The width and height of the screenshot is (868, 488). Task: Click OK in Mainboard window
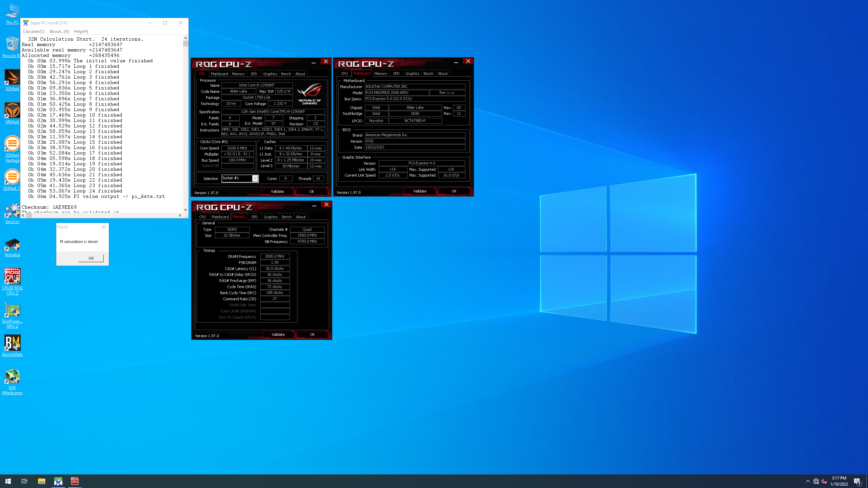pos(454,191)
